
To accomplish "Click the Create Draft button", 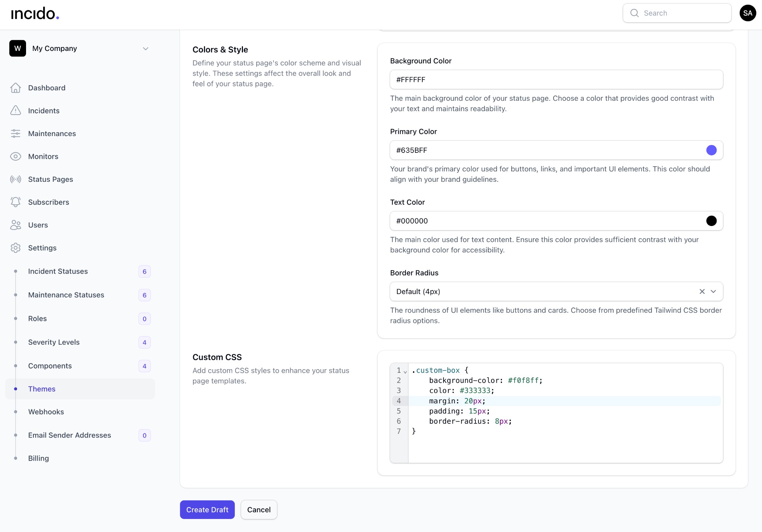I will coord(207,509).
